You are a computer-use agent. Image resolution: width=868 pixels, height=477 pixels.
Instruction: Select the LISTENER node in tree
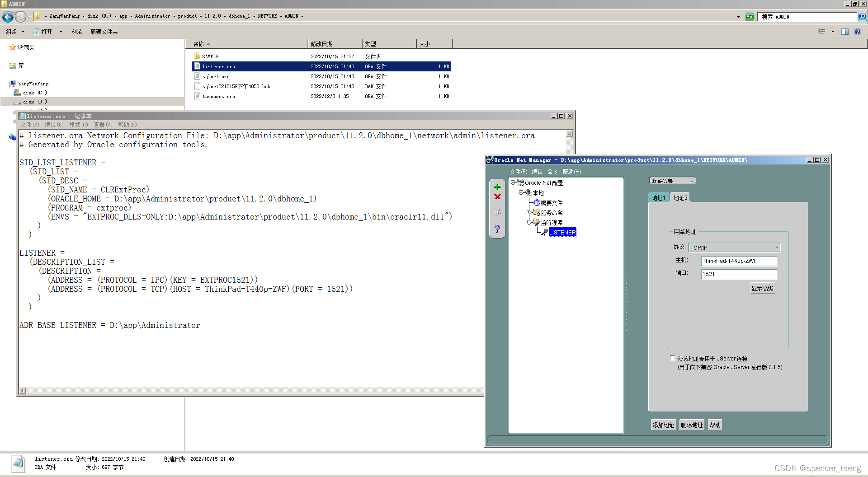coord(562,232)
